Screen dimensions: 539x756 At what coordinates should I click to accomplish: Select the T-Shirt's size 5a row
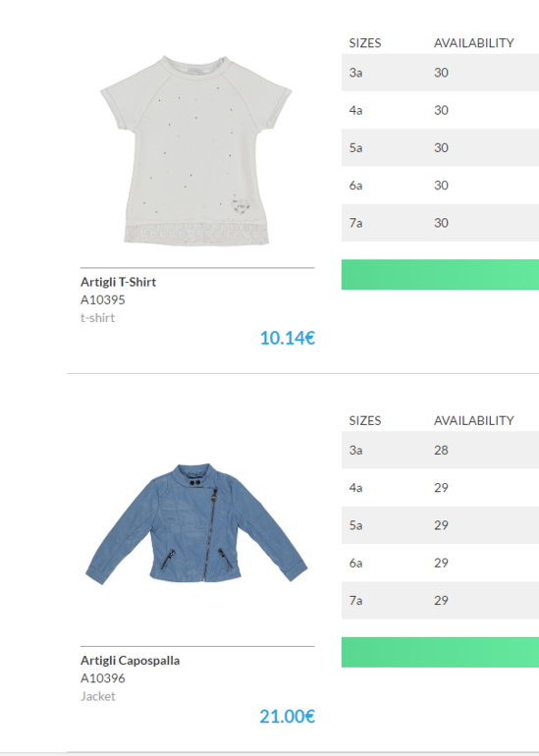click(440, 147)
